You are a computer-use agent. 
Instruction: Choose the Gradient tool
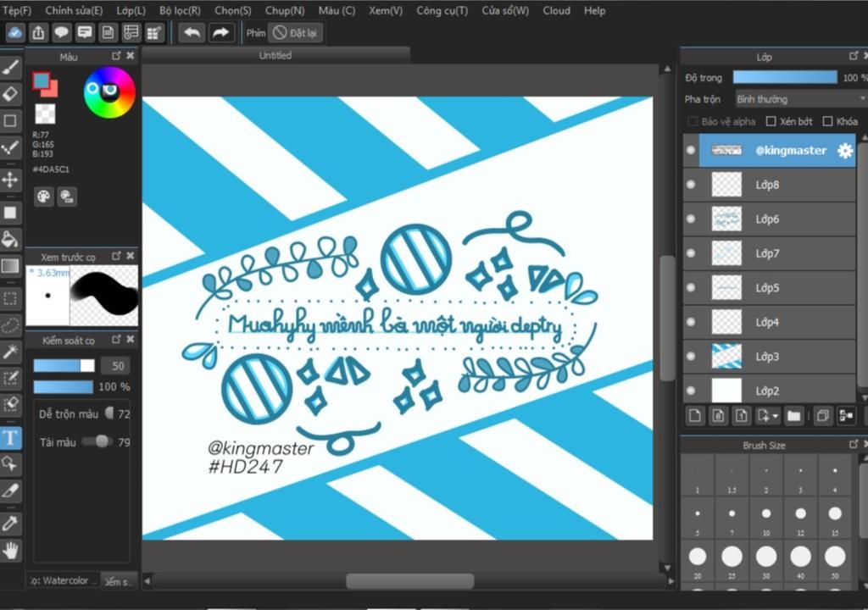(10, 266)
